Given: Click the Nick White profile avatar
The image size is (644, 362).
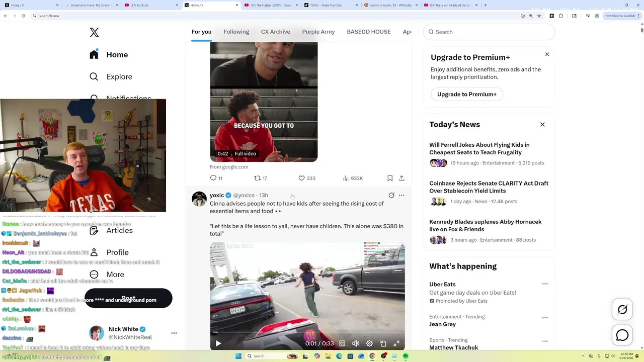Looking at the screenshot, I should pos(97,333).
